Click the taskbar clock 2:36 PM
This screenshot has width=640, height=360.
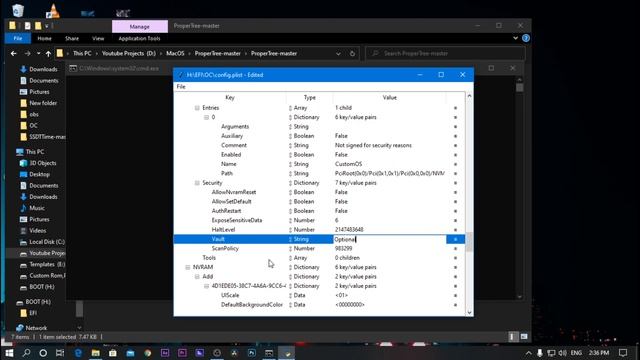tap(599, 353)
